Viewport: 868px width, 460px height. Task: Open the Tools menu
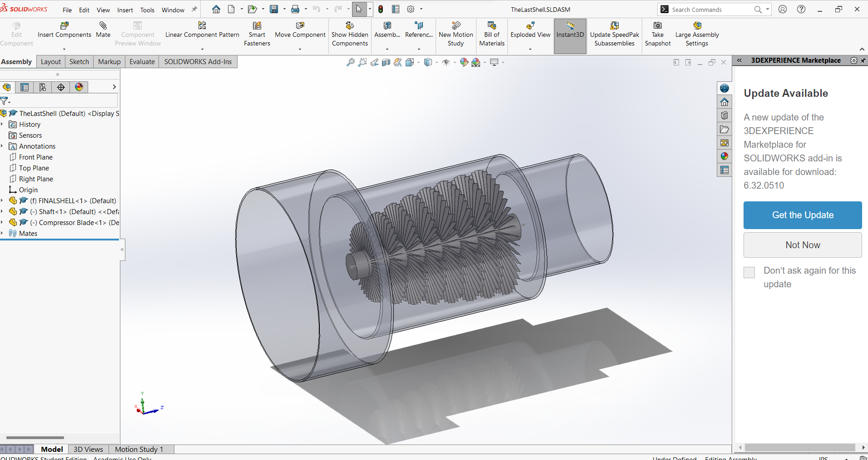click(147, 10)
